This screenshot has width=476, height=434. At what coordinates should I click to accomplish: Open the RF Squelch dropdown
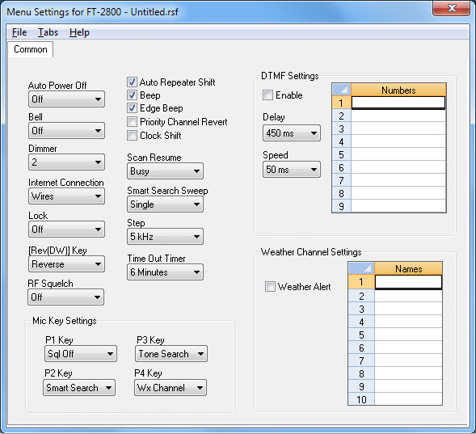click(x=66, y=297)
